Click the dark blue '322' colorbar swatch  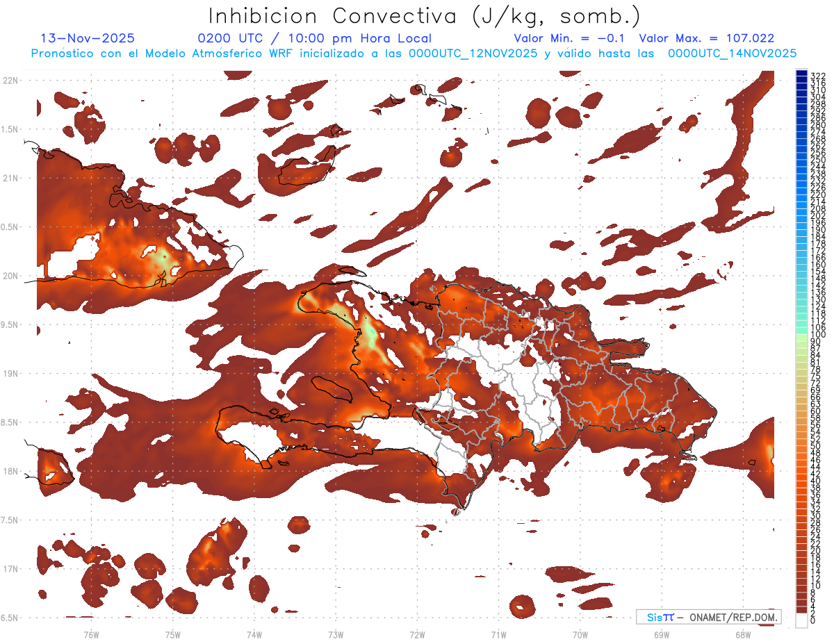coord(801,74)
